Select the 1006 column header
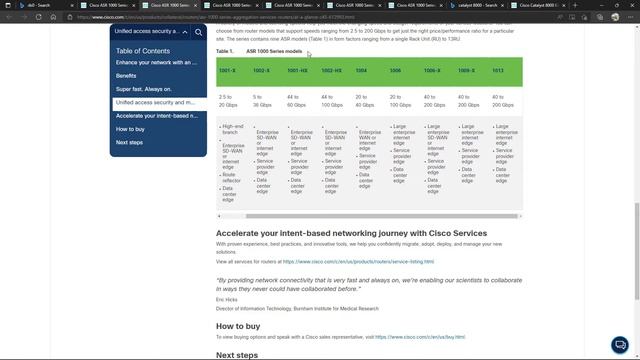Screen dimensions: 640x360 (395, 71)
